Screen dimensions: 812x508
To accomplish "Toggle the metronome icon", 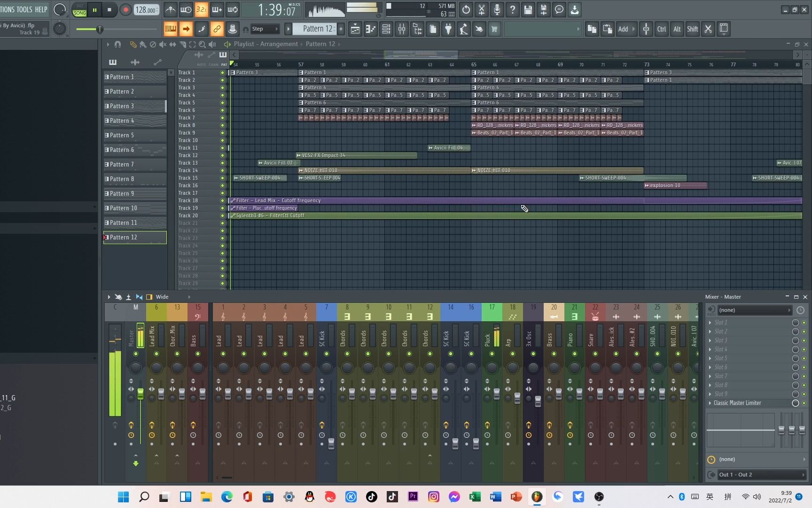I will click(x=171, y=9).
